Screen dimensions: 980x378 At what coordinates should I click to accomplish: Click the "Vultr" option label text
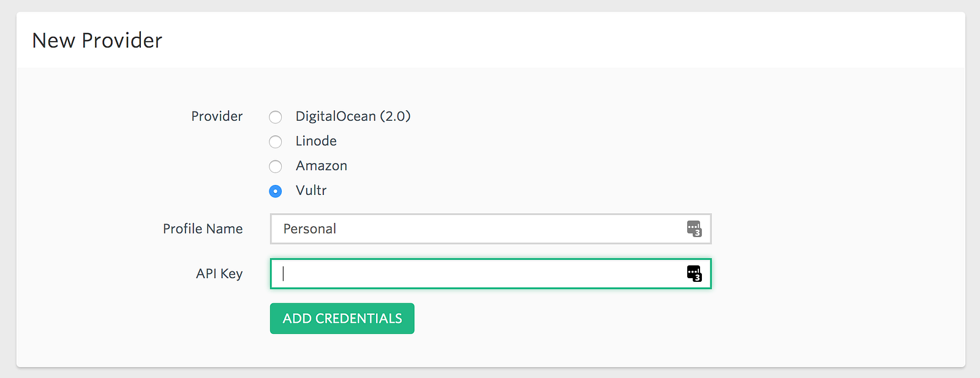click(311, 191)
